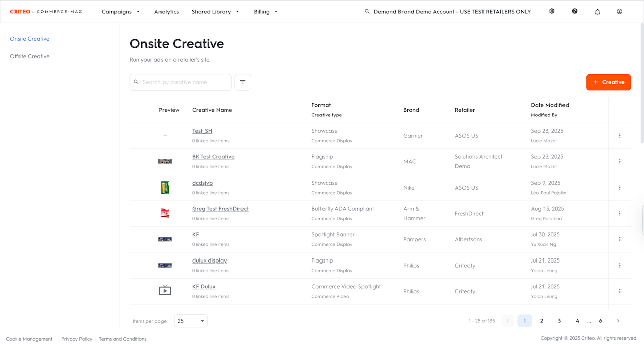Open the BK Test Creative link
Image resolution: width=644 pixels, height=348 pixels.
213,157
